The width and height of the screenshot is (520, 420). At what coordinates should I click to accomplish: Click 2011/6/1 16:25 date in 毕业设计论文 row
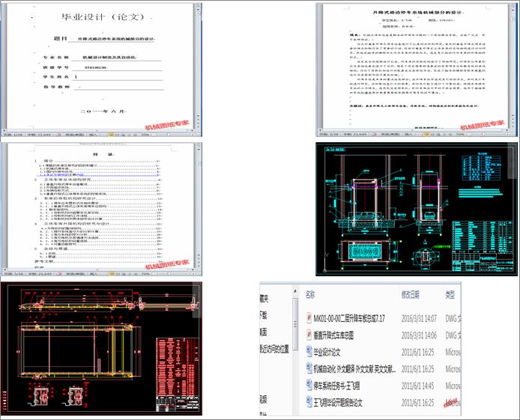click(417, 352)
